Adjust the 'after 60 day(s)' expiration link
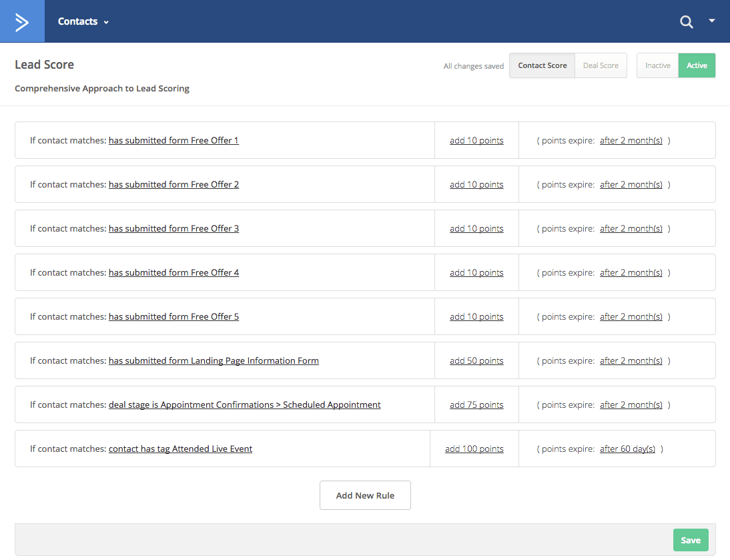The width and height of the screenshot is (730, 560). tap(627, 449)
